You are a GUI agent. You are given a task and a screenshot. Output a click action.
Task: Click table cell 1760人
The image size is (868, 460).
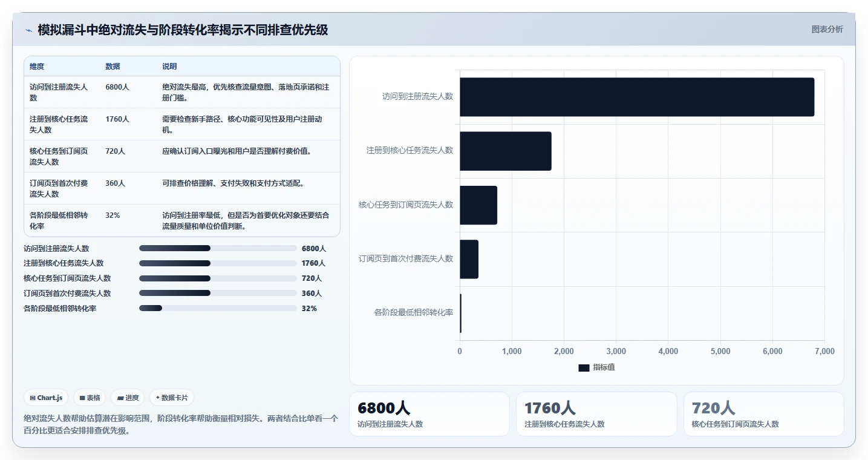pos(117,119)
